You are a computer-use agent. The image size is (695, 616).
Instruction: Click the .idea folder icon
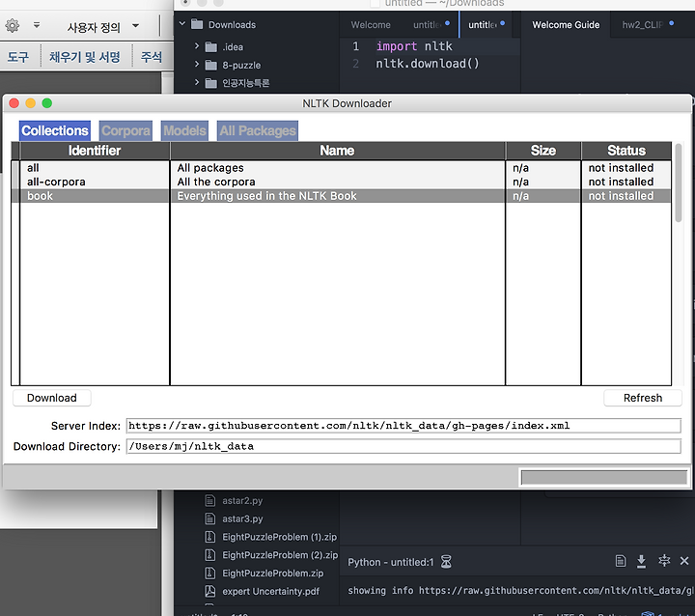(x=211, y=46)
